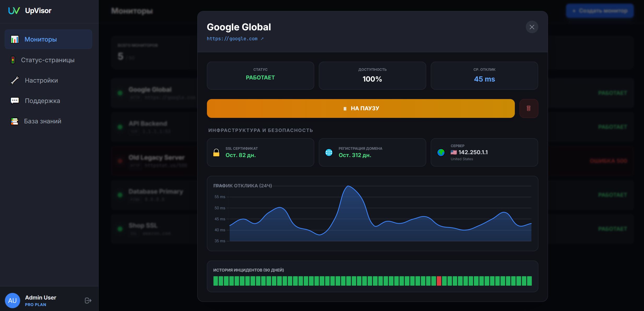Image resolution: width=644 pixels, height=311 pixels.
Task: Delete the monitor using the trash icon
Action: (529, 108)
